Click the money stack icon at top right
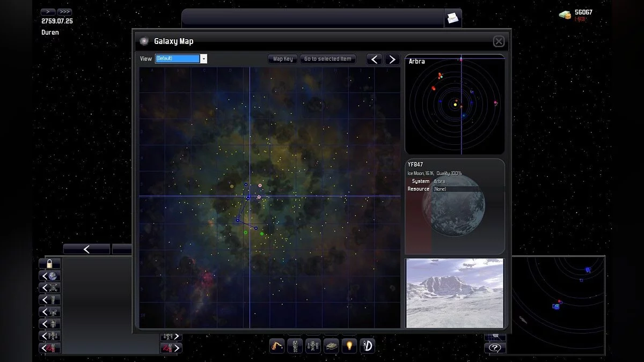 (565, 15)
